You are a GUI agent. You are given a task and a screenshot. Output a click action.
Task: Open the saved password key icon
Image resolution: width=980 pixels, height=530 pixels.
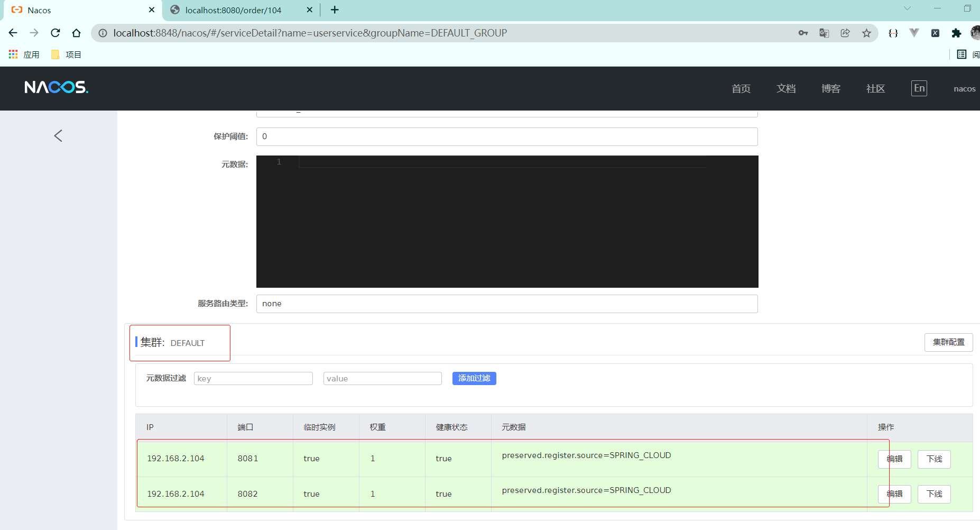tap(803, 33)
